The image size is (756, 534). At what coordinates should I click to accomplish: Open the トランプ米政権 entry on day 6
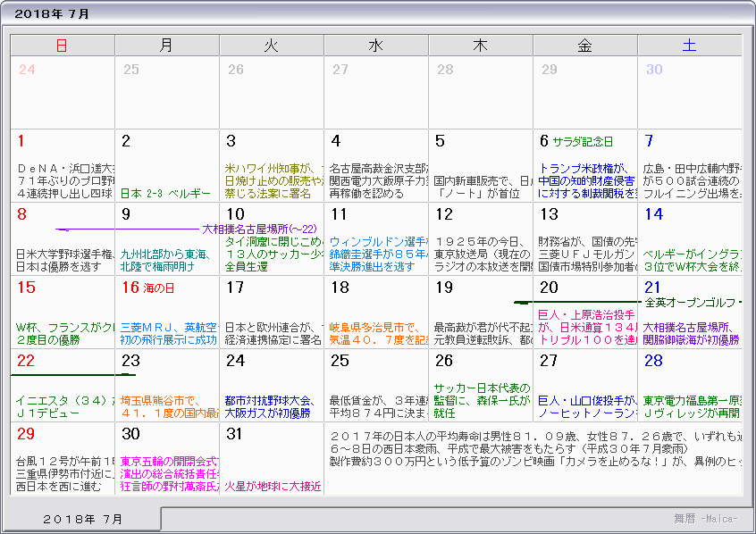coord(588,181)
